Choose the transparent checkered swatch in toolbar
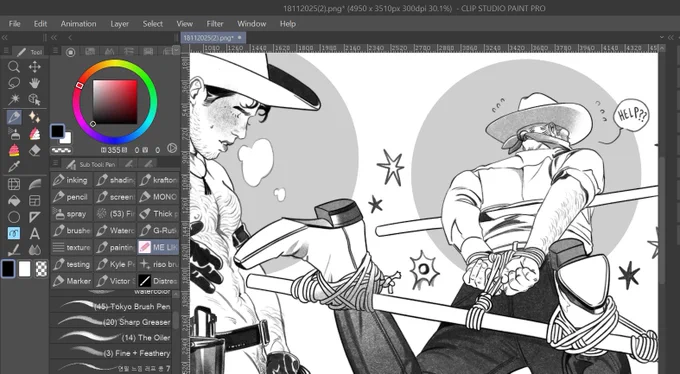Viewport: 680px width, 374px height. [41, 269]
